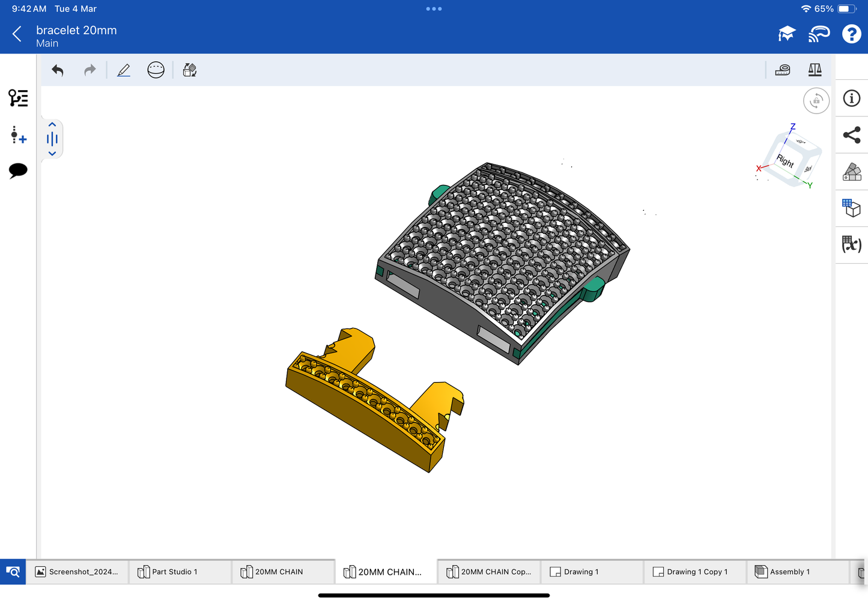Select the Sketch pencil tool
This screenshot has width=868, height=603.
pyautogui.click(x=124, y=70)
